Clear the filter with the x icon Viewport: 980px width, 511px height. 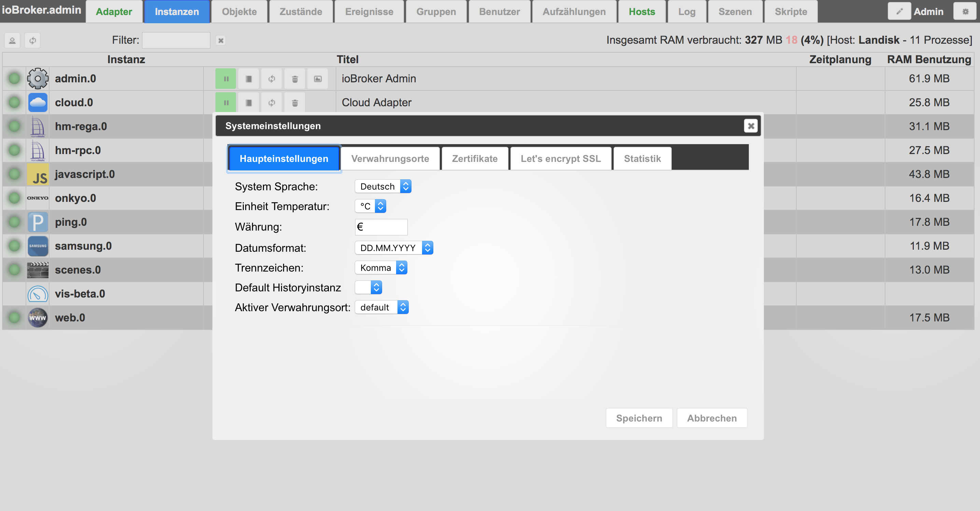pyautogui.click(x=221, y=40)
